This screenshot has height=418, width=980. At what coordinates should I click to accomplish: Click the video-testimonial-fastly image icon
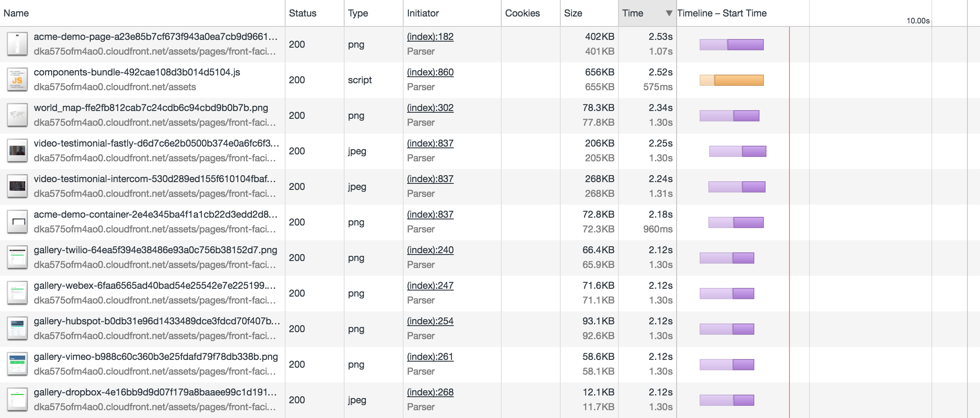point(17,151)
